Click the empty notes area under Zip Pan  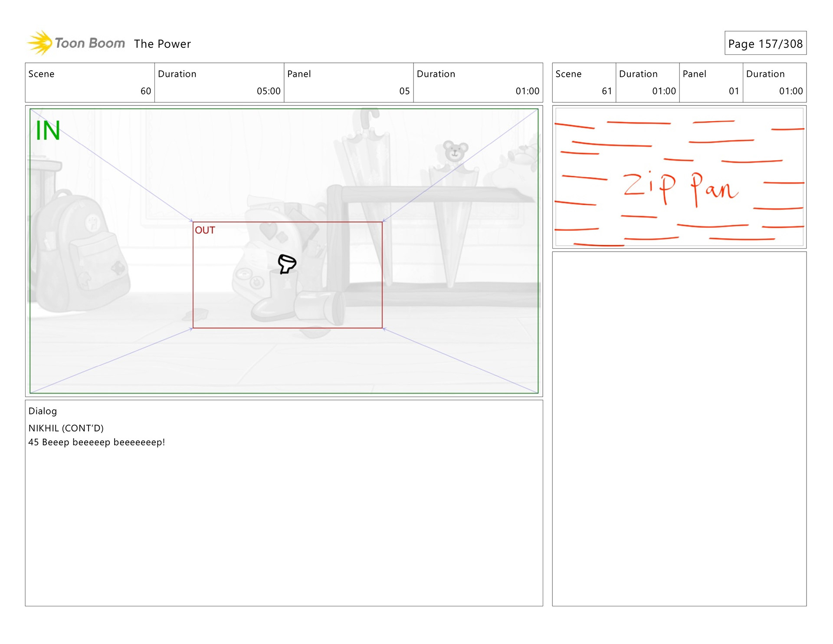tap(679, 428)
